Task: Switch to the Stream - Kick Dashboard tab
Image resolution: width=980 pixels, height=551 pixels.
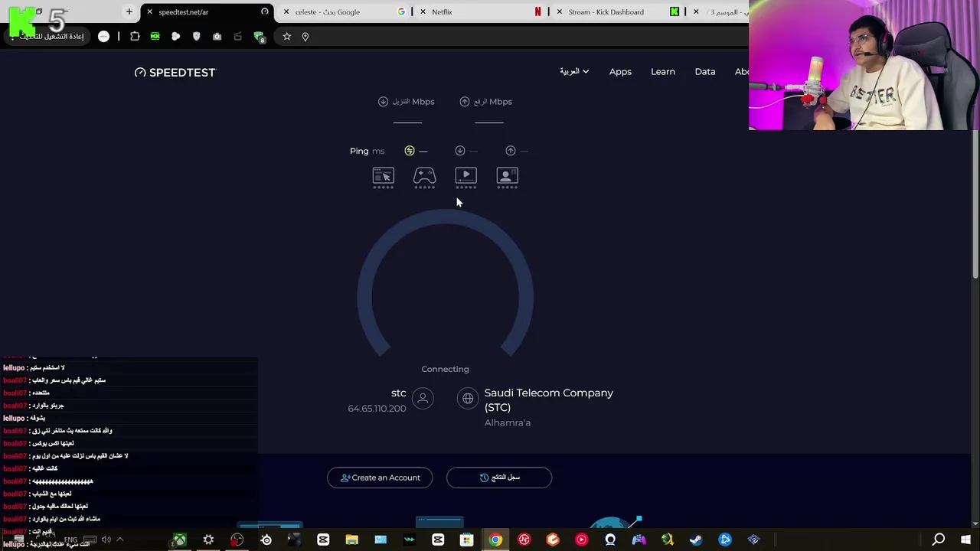Action: (616, 11)
